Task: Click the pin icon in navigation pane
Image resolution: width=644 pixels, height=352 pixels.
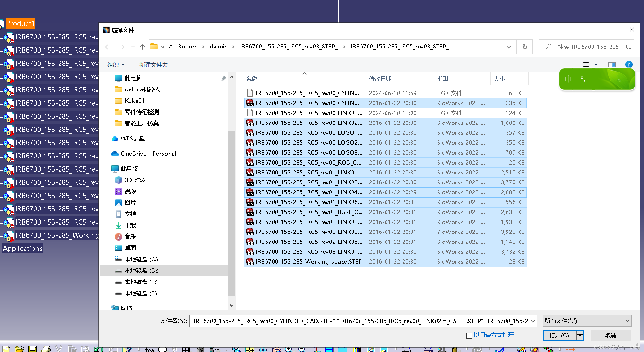Action: coord(223,78)
